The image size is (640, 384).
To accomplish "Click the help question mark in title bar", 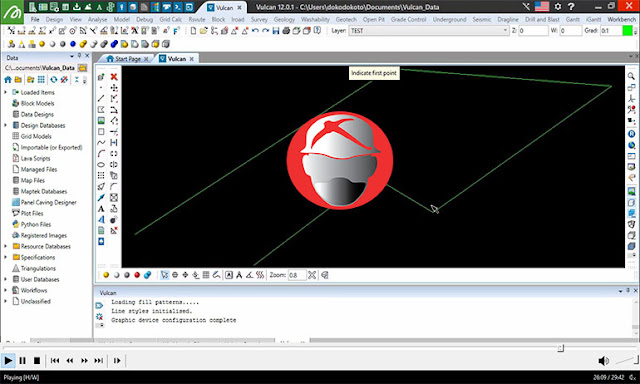I will click(x=571, y=7).
